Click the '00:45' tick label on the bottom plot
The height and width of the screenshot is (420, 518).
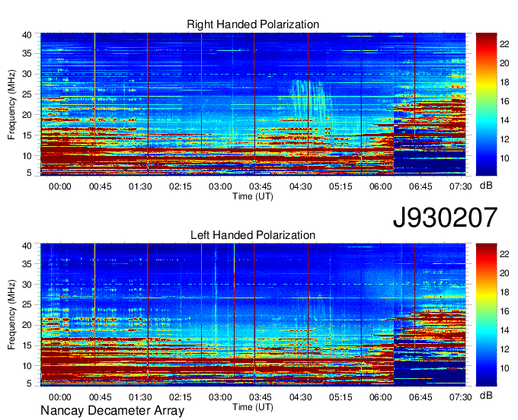[100, 397]
